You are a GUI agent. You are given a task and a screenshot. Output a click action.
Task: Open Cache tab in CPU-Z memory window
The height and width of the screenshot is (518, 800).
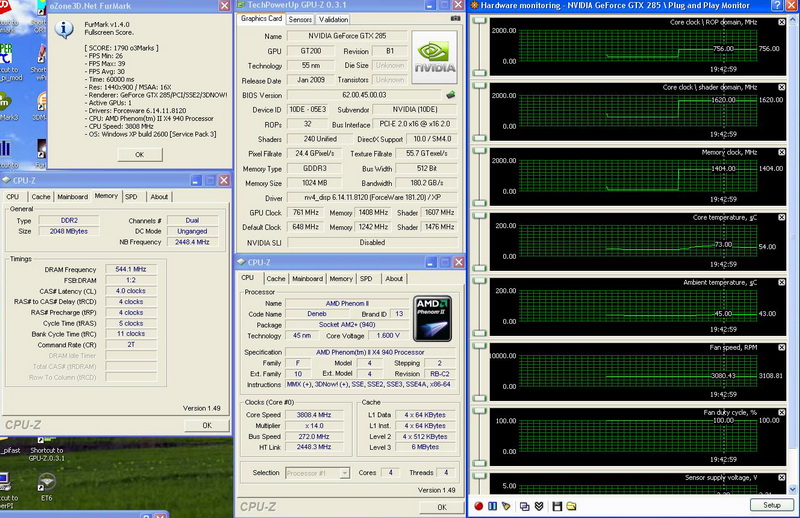(41, 196)
